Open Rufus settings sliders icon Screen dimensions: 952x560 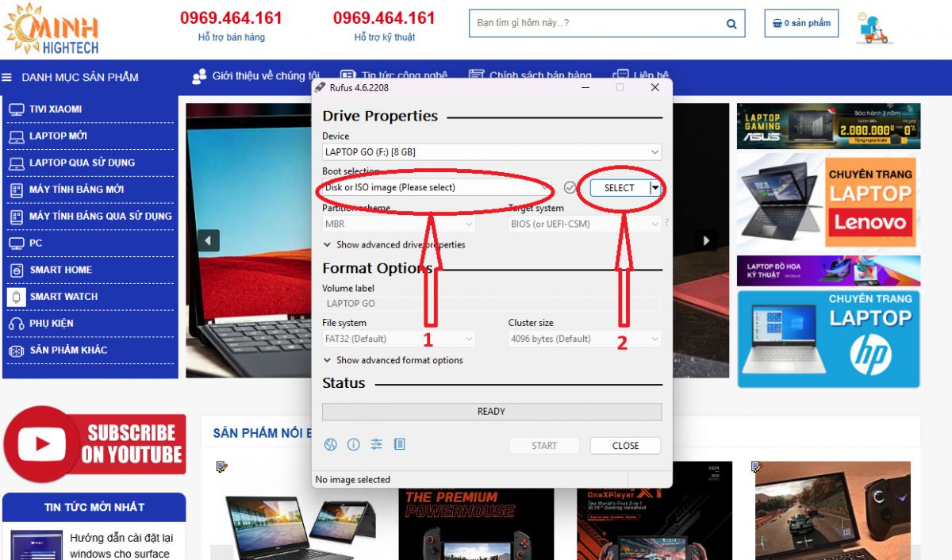[x=377, y=445]
